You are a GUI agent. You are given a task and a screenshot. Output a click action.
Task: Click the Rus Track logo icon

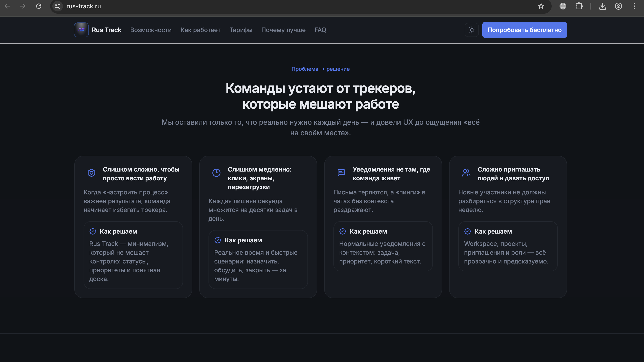81,30
